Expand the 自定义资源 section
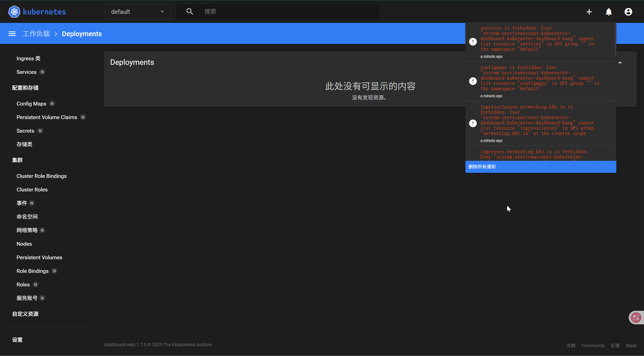644x356 pixels. pyautogui.click(x=25, y=314)
